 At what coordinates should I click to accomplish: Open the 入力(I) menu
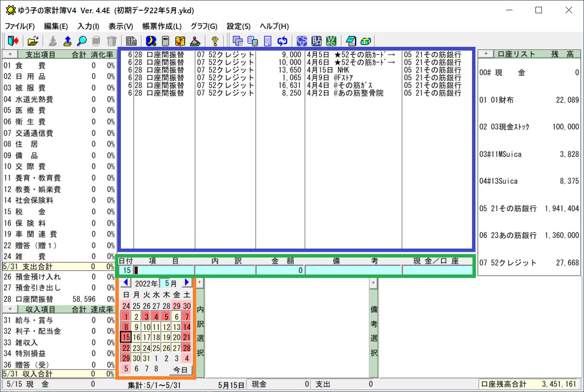tap(89, 26)
